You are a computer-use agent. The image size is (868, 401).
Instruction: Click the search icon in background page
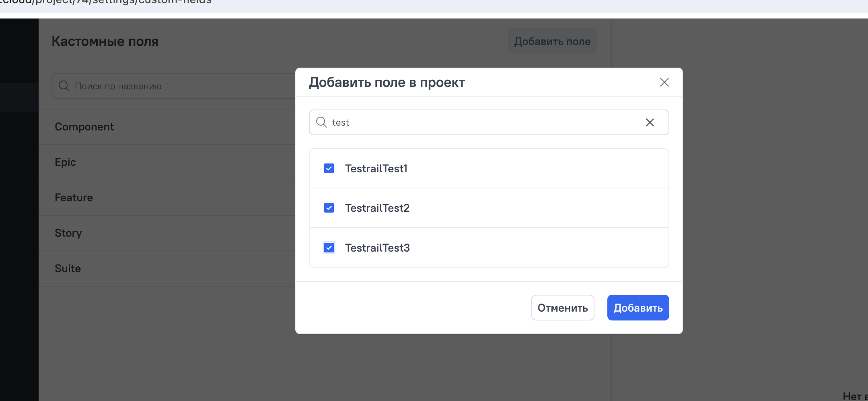pyautogui.click(x=64, y=86)
